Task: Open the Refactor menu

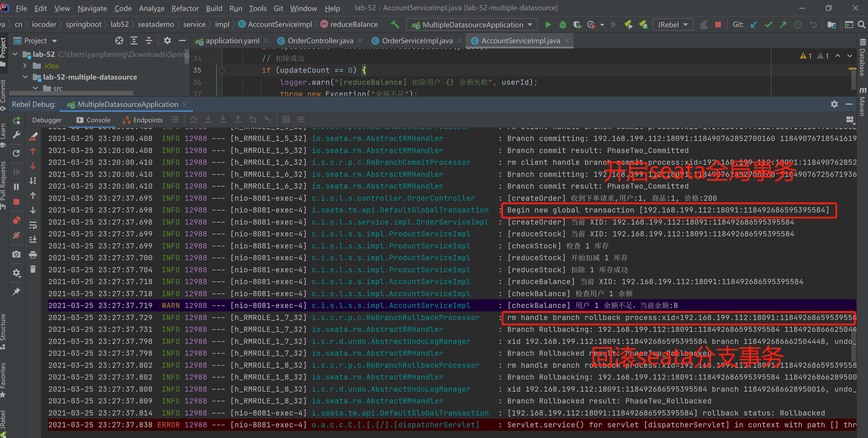Action: pos(185,8)
